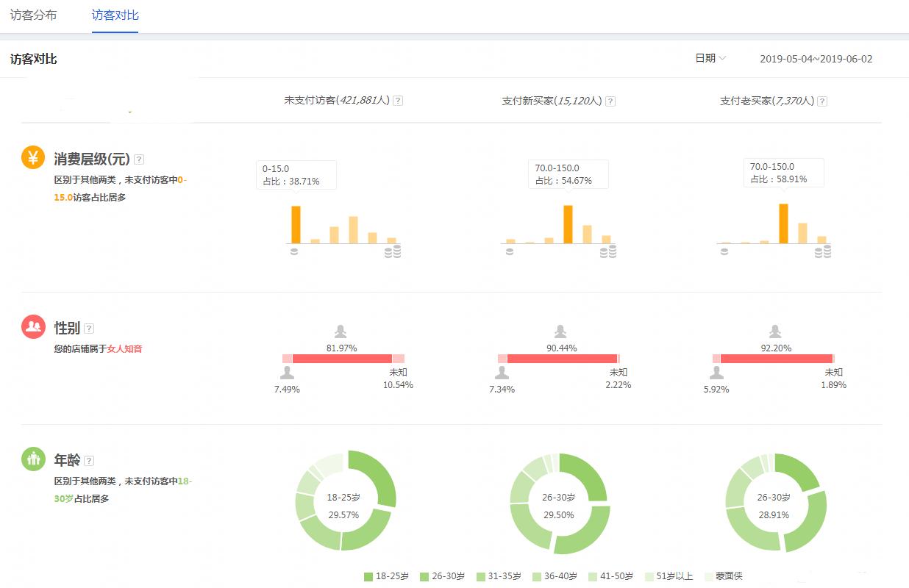
Task: Click highlighted 0-15.0 bar in 未支付访客 chart
Action: point(296,224)
